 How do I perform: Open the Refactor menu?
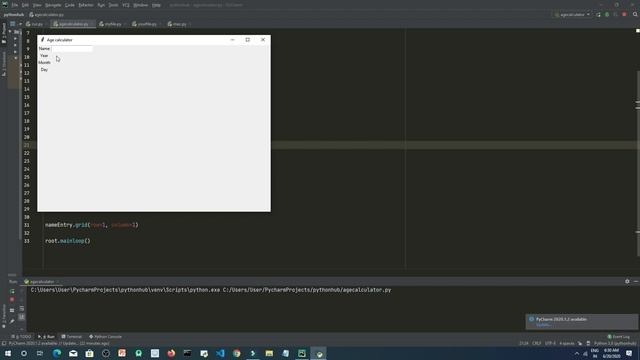(86, 5)
